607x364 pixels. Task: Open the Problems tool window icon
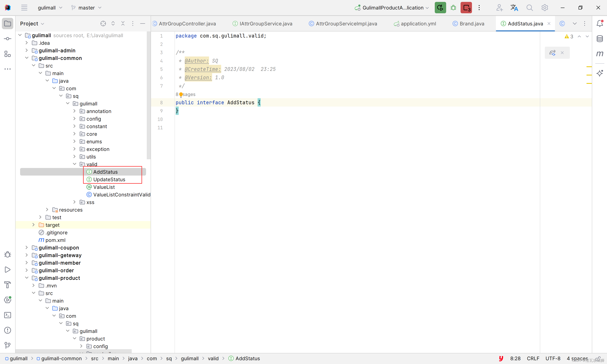(x=8, y=330)
